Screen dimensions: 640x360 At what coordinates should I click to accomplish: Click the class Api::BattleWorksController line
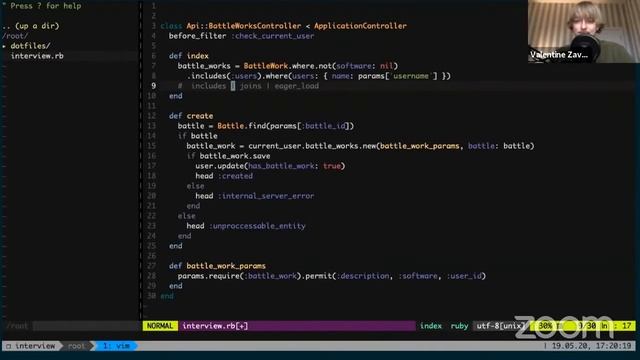[x=283, y=26]
